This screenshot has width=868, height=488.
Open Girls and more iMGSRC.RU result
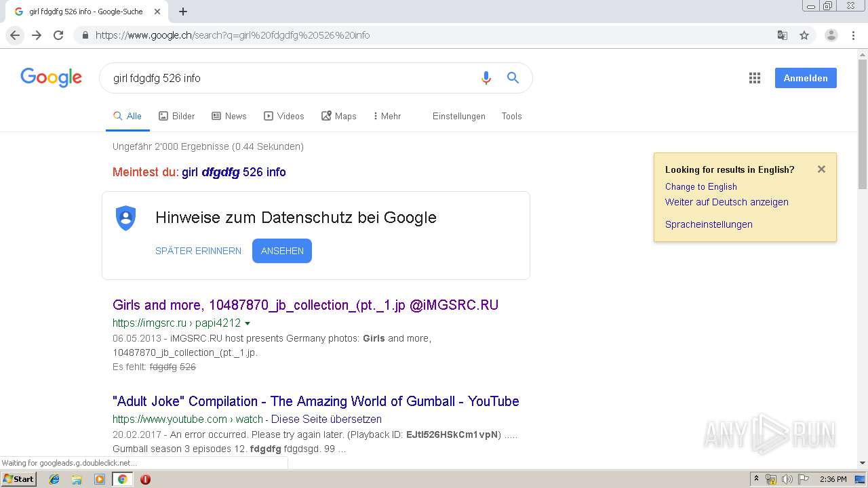[x=305, y=305]
